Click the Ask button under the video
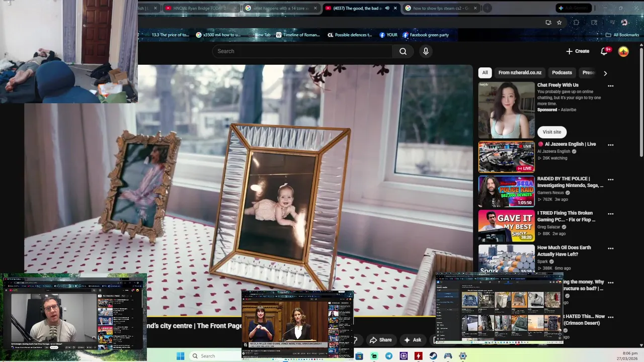Image resolution: width=644 pixels, height=362 pixels. pos(413,340)
